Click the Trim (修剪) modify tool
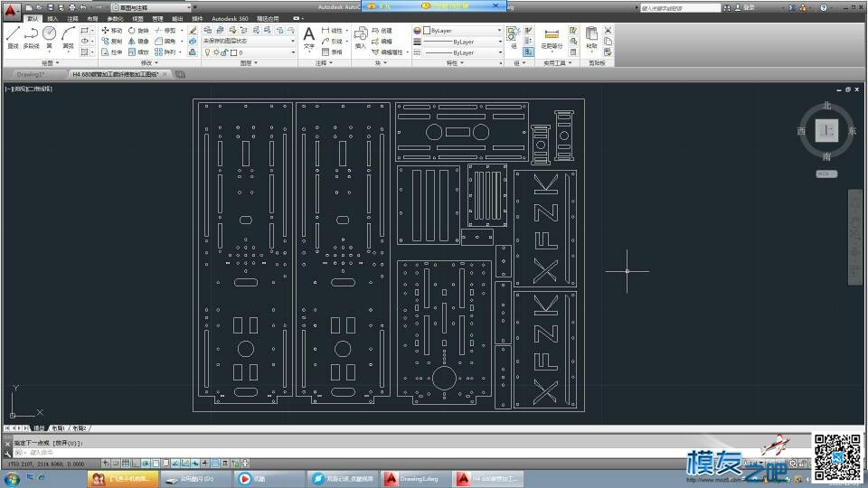The image size is (868, 488). 165,31
